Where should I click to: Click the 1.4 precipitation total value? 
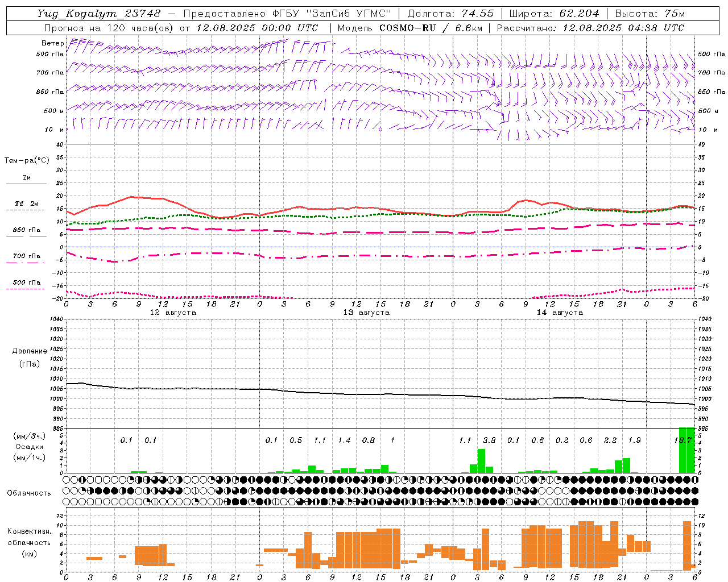[x=344, y=440]
